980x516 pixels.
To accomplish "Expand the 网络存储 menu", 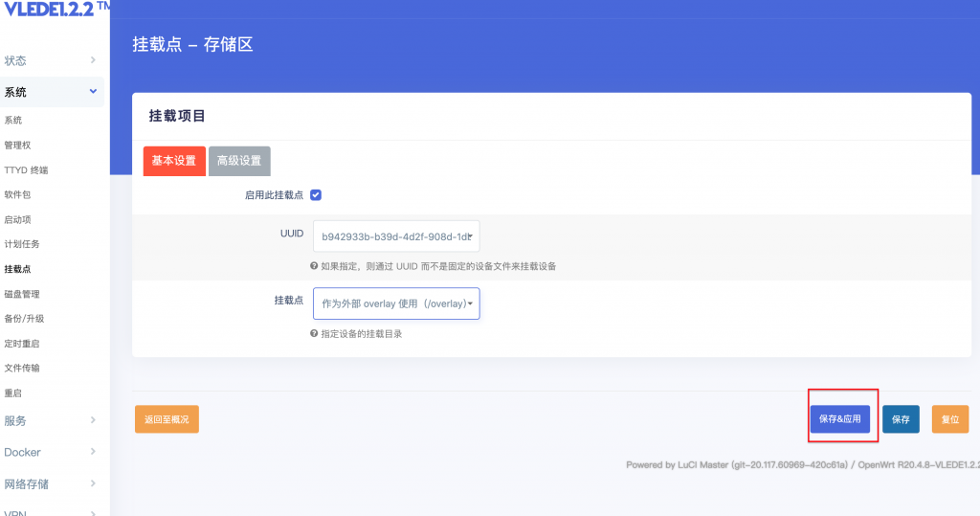I will pos(52,483).
